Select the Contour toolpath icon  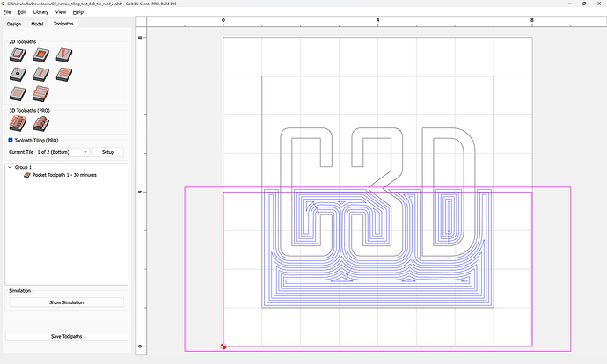point(18,55)
